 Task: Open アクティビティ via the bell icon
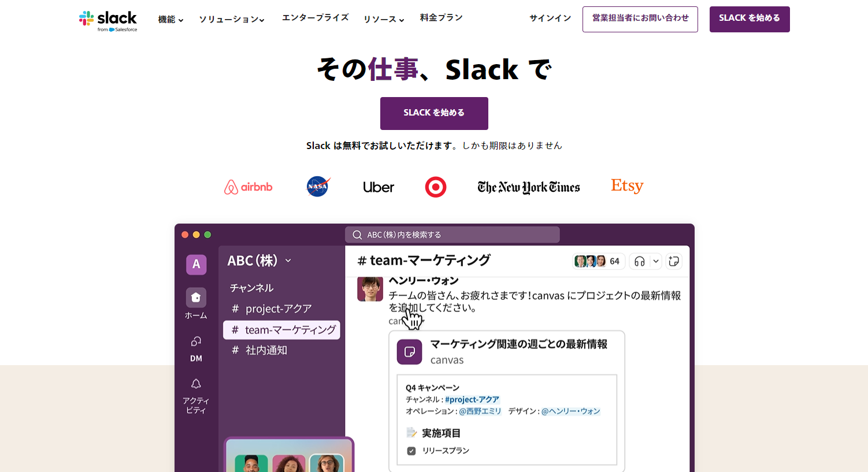196,384
